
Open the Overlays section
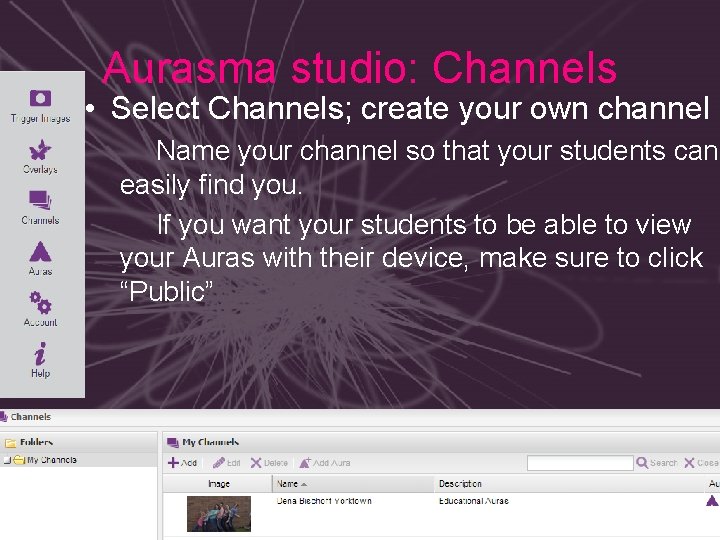point(40,157)
